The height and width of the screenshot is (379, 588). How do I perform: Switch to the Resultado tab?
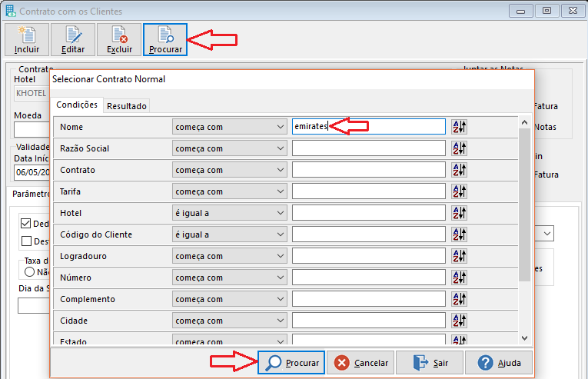click(x=127, y=106)
